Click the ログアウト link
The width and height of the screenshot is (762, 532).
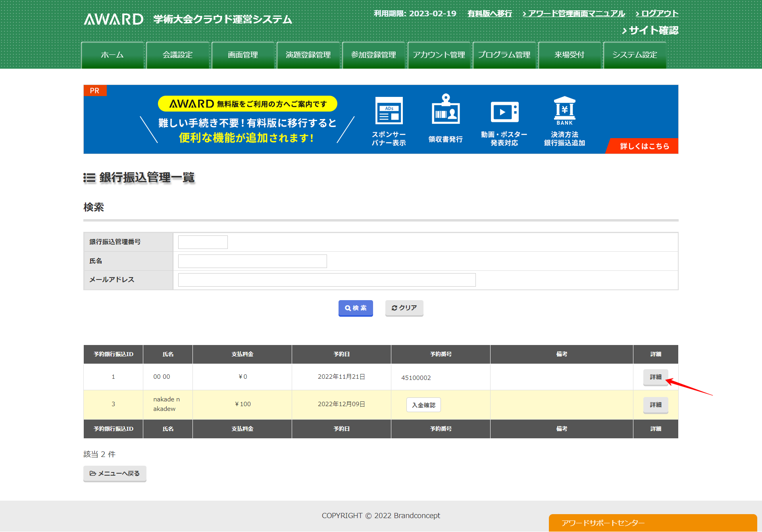[x=657, y=13]
